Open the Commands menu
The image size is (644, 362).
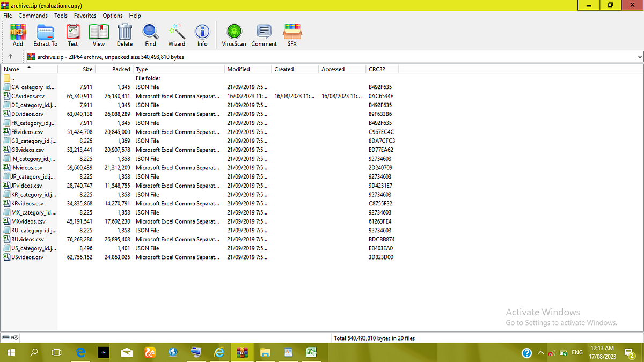point(33,16)
